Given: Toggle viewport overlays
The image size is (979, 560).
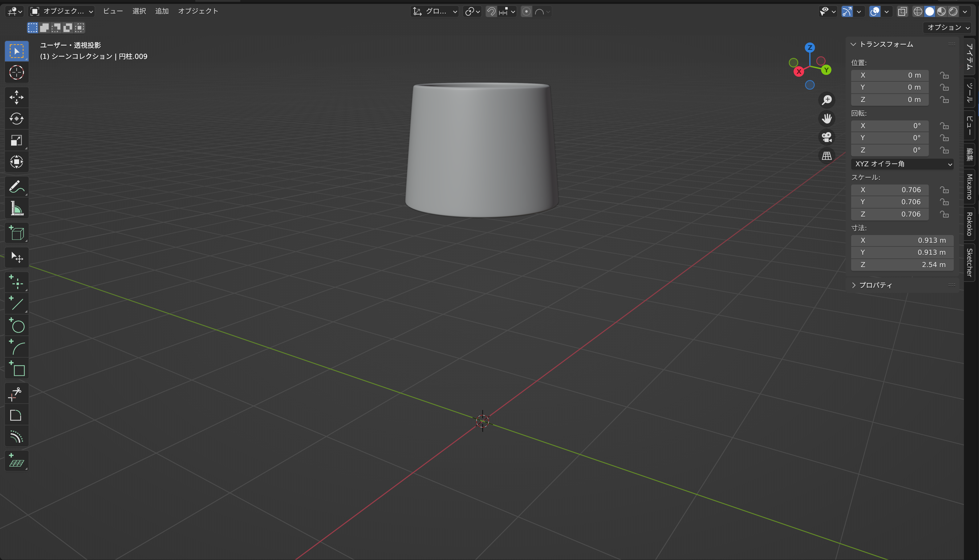Looking at the screenshot, I should [x=875, y=11].
